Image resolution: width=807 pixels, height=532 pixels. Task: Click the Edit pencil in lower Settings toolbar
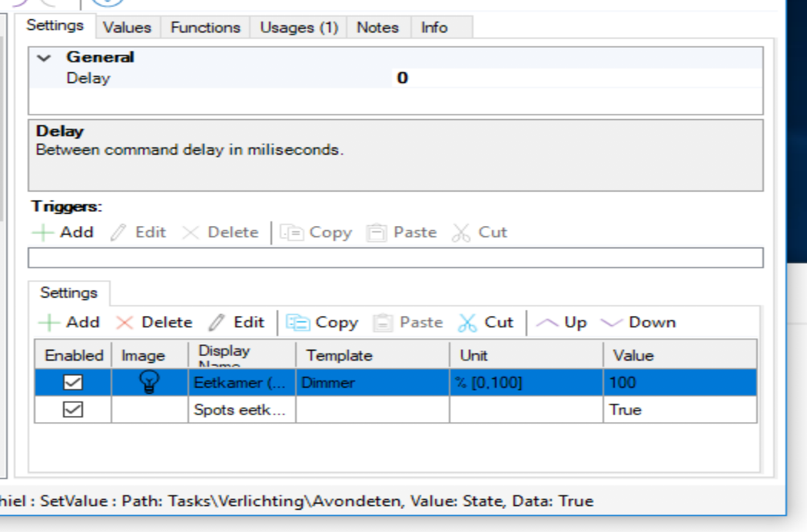pos(218,323)
